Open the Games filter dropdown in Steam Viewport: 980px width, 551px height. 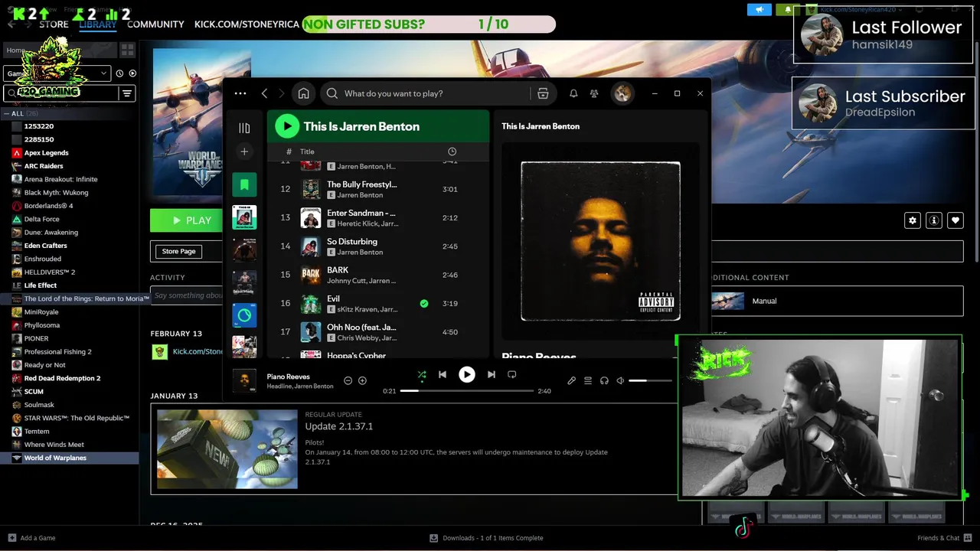[57, 73]
